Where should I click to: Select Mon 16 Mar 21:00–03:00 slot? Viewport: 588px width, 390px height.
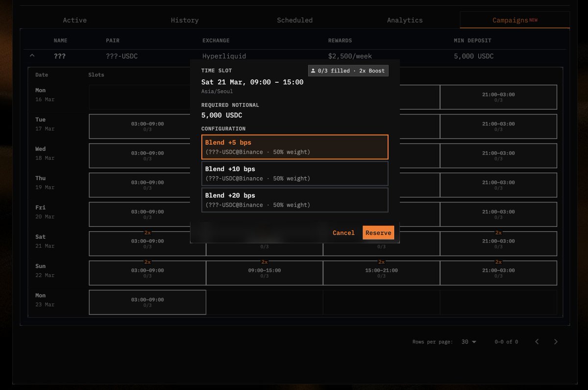tap(498, 97)
